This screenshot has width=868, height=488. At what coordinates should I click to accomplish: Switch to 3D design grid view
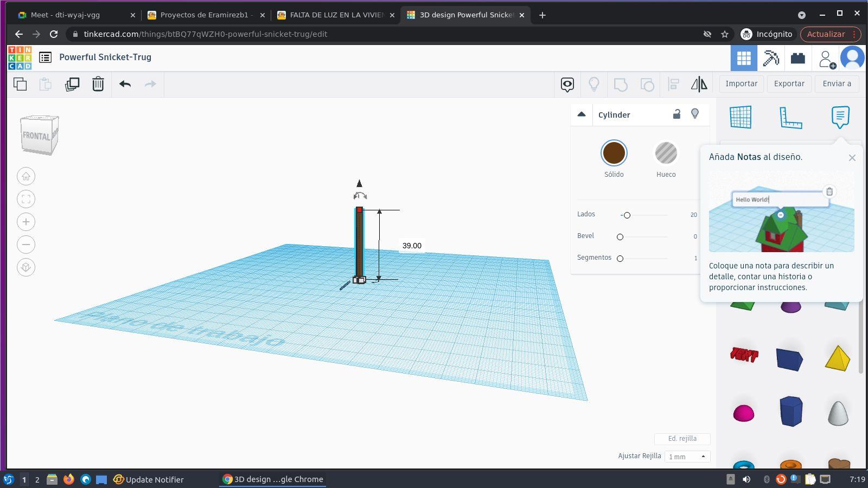click(744, 58)
